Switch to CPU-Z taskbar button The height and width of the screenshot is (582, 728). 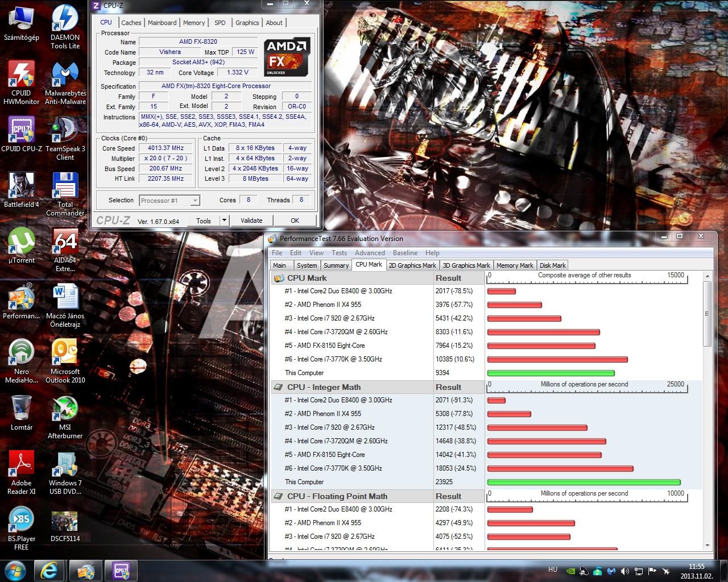[x=120, y=571]
